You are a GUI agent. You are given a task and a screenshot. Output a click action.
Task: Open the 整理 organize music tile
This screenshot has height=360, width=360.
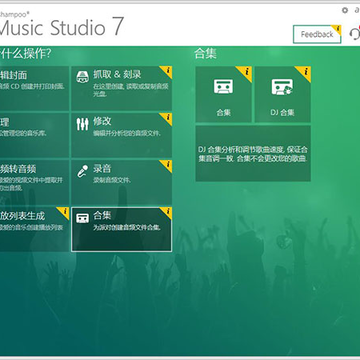[34, 135]
